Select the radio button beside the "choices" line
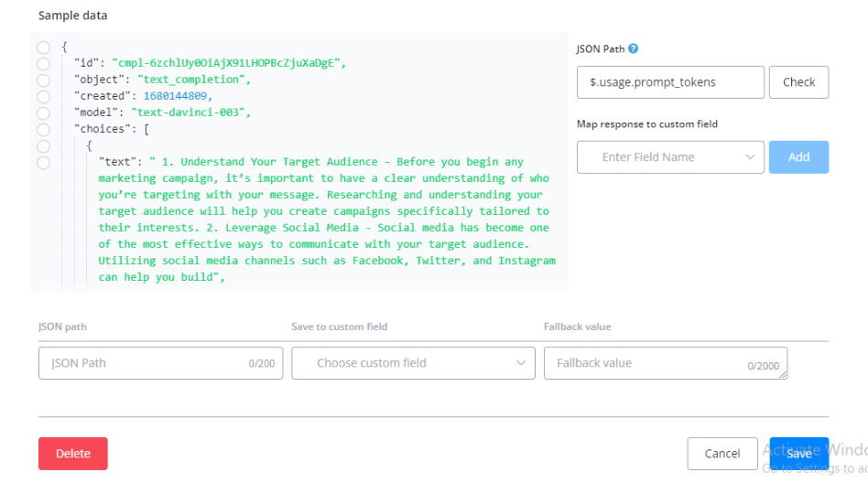The width and height of the screenshot is (868, 483). click(43, 129)
